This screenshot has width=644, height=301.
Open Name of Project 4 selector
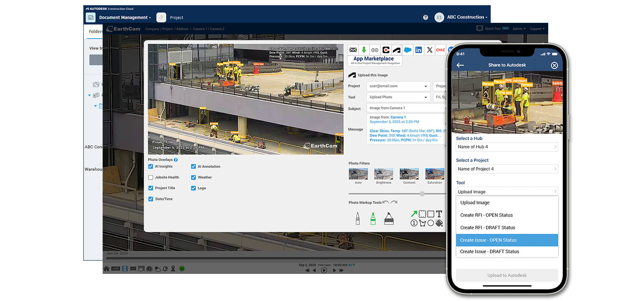(507, 169)
